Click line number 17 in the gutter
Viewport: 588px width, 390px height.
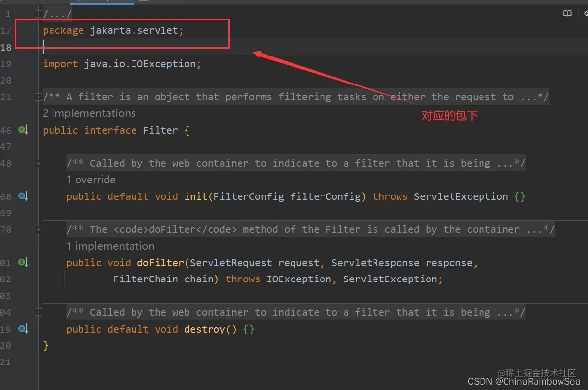pos(6,30)
